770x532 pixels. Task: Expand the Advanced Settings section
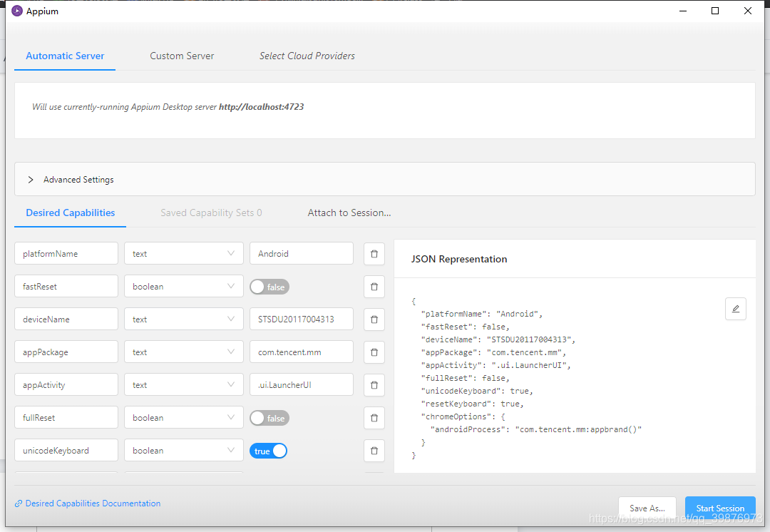point(384,179)
